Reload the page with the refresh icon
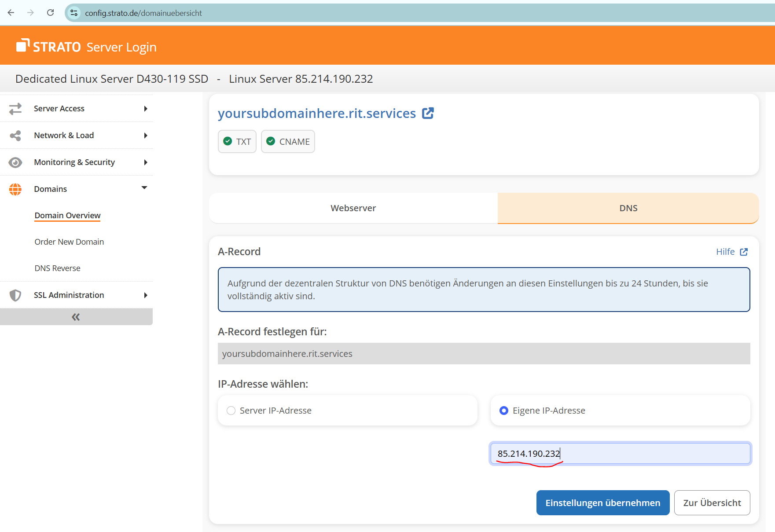The height and width of the screenshot is (532, 775). click(51, 13)
